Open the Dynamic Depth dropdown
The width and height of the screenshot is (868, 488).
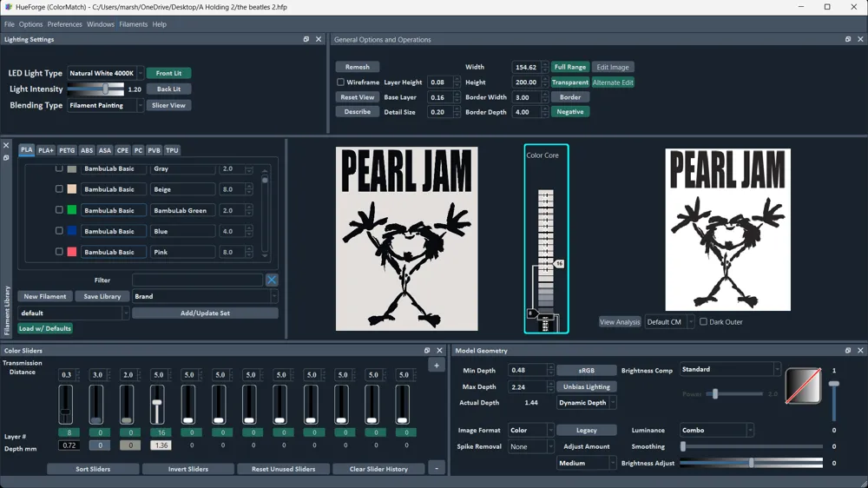coord(586,403)
